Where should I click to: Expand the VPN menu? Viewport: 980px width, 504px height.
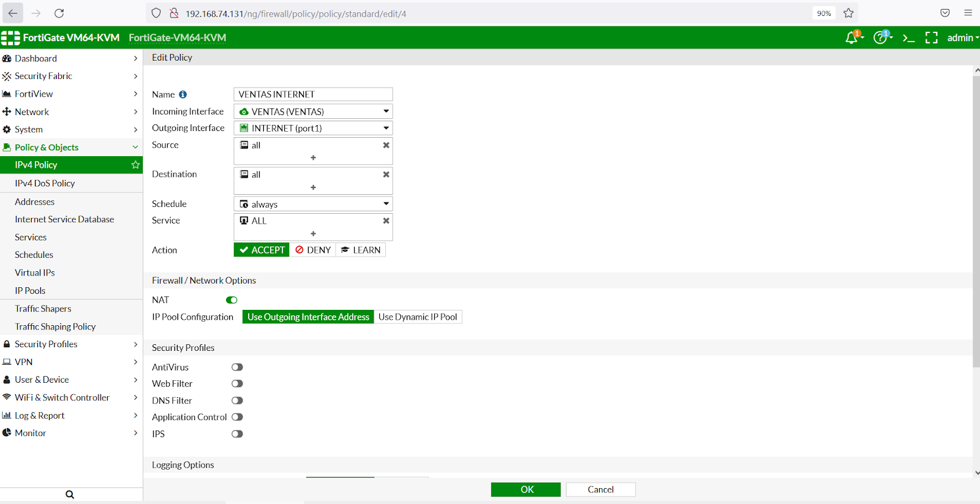(71, 362)
